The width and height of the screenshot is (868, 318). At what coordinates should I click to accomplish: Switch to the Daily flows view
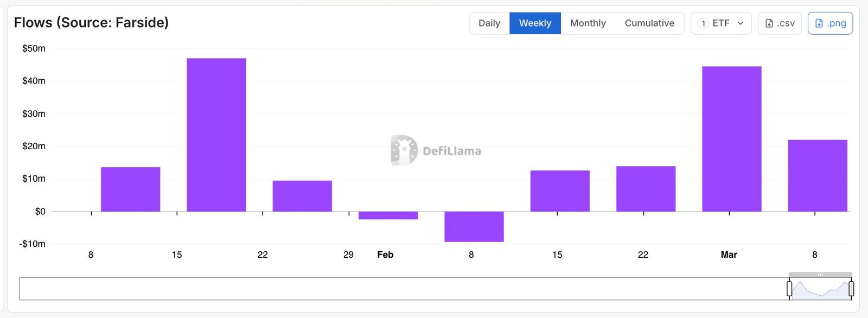pyautogui.click(x=489, y=23)
